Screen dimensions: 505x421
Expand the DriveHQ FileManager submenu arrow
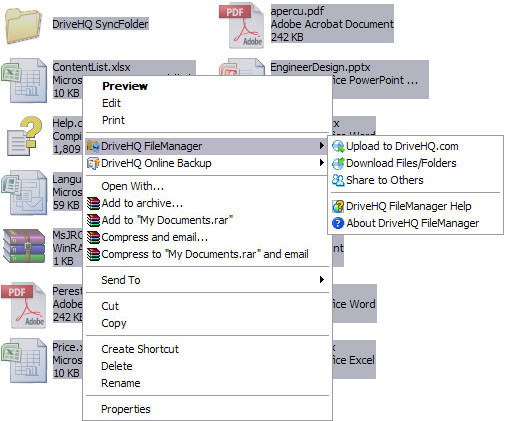click(x=322, y=146)
